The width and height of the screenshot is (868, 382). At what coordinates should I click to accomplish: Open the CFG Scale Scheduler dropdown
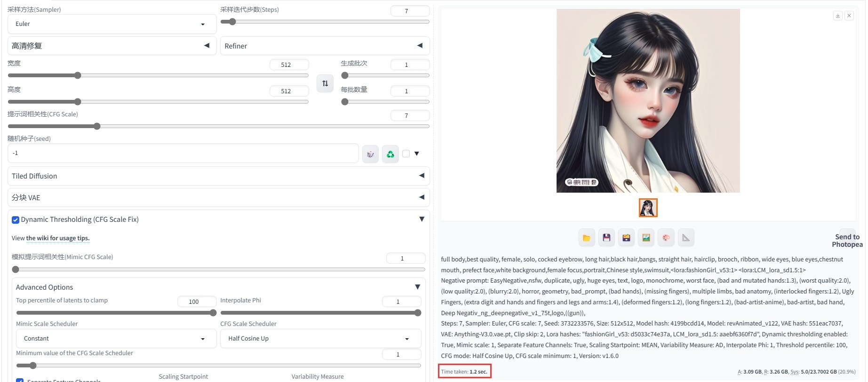320,339
